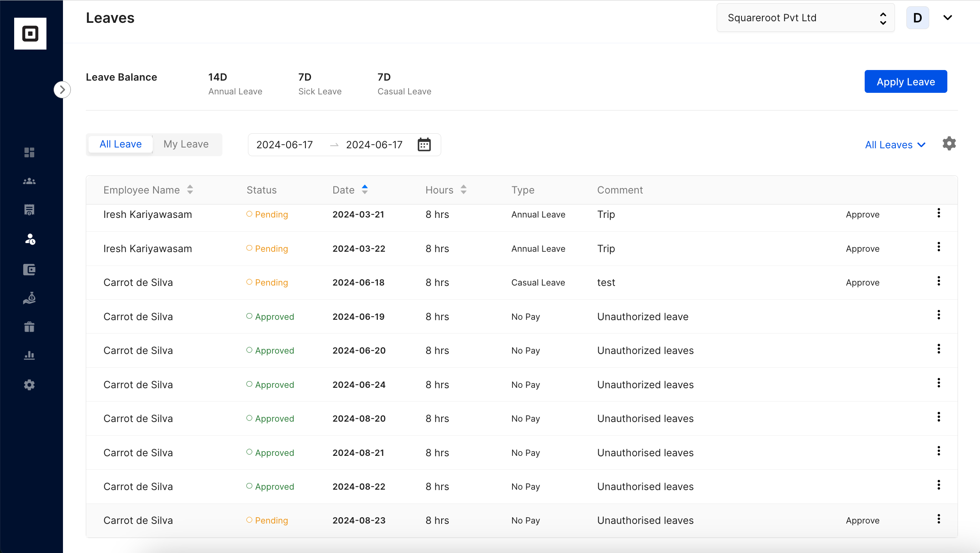
Task: Open the All Leaves filter dropdown
Action: point(895,145)
